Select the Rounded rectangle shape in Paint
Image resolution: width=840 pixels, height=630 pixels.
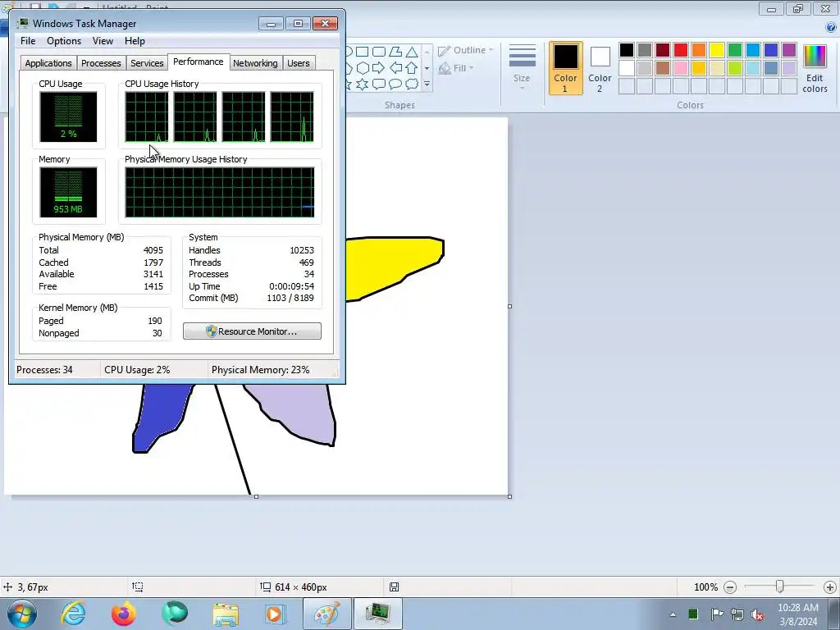point(379,52)
